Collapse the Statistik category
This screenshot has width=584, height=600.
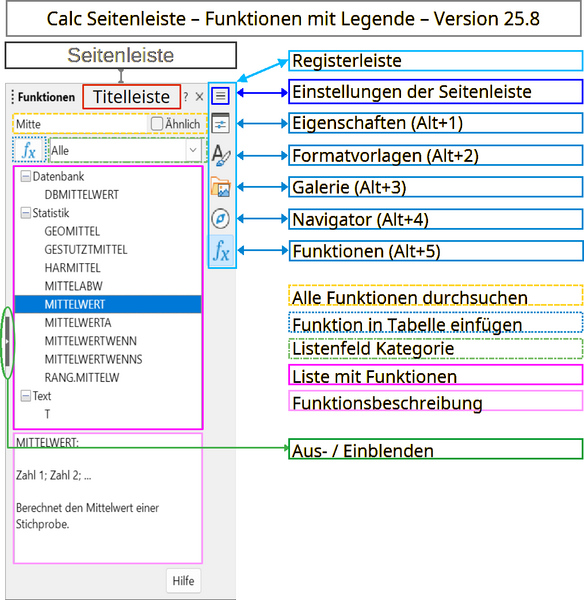(x=26, y=213)
